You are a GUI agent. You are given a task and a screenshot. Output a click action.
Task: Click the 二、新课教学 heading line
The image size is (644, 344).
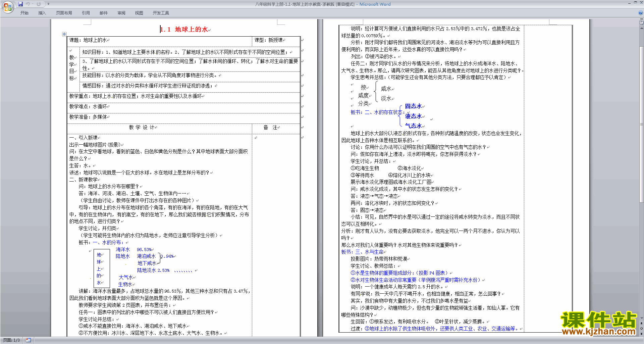click(x=84, y=180)
